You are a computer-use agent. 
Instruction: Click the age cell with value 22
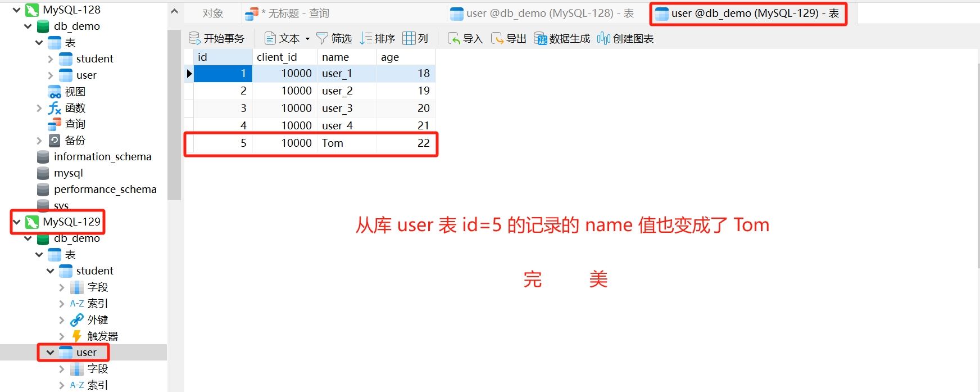tap(406, 143)
